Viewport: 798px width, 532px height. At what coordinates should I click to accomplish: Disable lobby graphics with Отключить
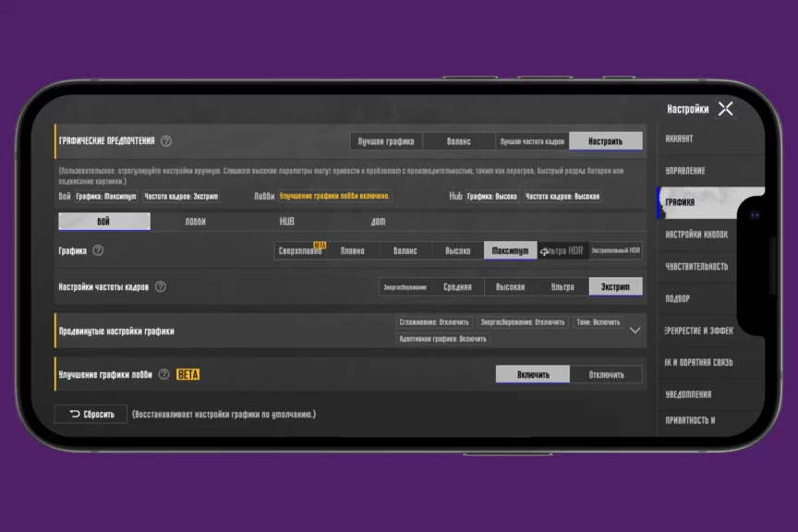click(x=606, y=374)
